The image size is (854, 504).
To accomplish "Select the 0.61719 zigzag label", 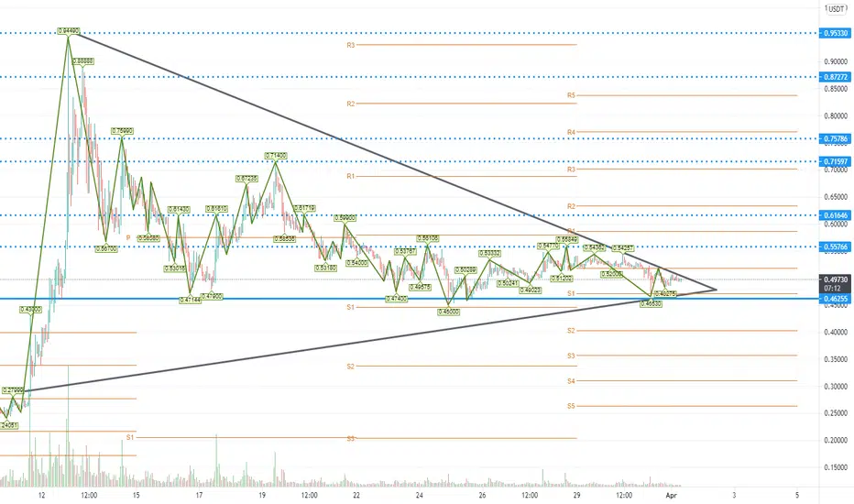I will point(304,208).
